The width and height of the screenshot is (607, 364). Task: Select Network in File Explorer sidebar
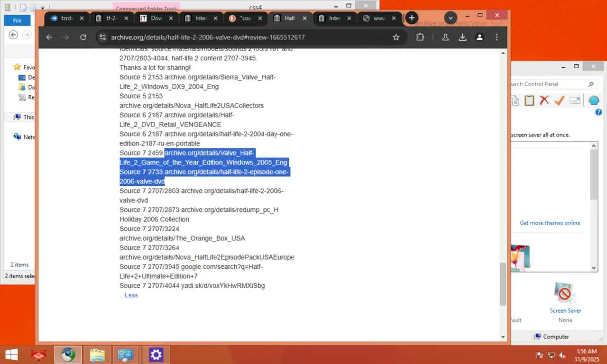(x=24, y=137)
